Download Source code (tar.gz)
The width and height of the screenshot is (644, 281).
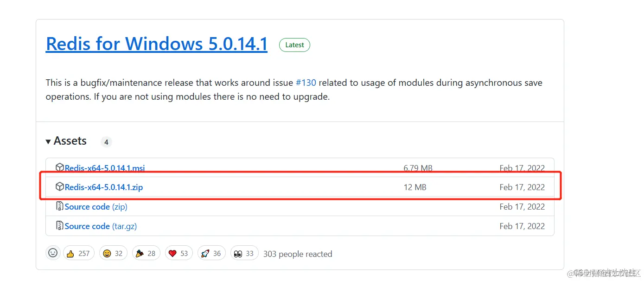tap(101, 226)
